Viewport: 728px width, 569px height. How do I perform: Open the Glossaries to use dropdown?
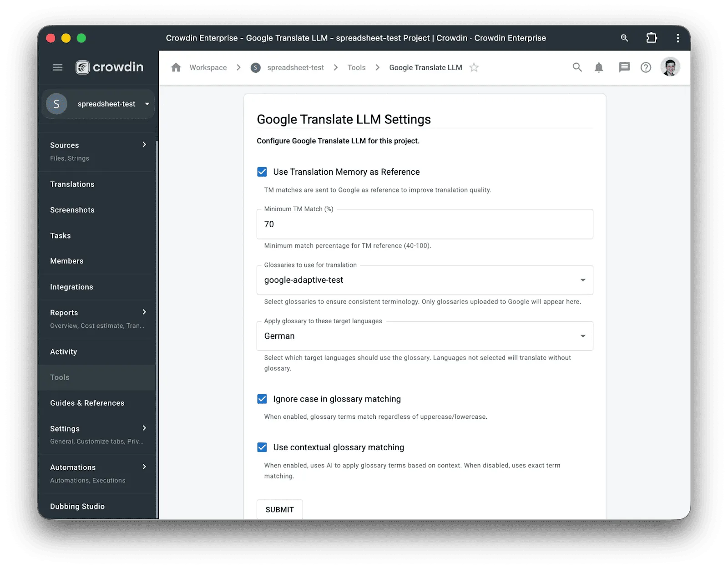pyautogui.click(x=425, y=280)
